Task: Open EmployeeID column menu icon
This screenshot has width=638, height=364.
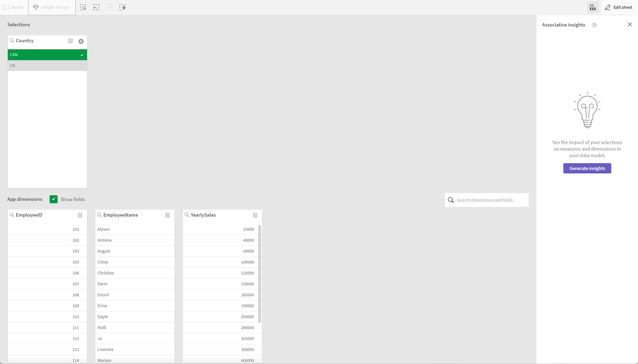Action: click(80, 215)
